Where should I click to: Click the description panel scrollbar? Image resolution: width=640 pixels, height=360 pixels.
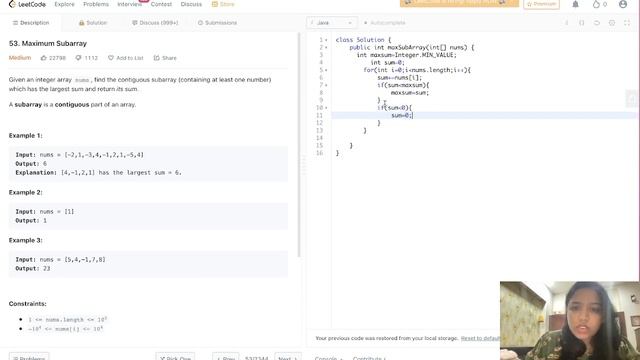tap(299, 145)
